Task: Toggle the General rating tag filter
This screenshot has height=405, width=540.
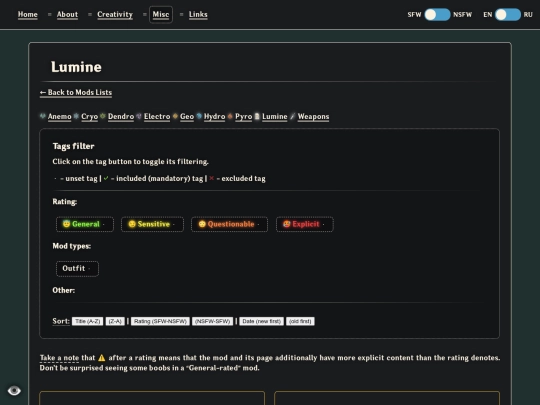Action: click(x=85, y=224)
